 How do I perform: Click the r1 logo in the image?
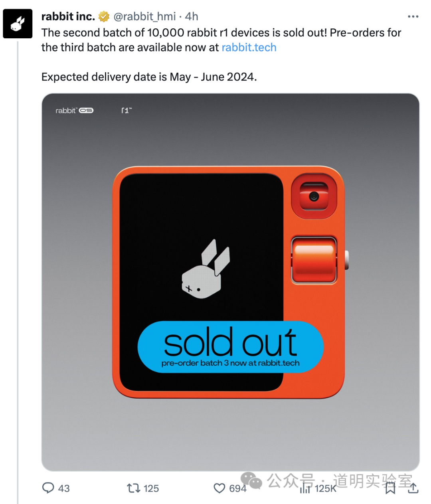(x=126, y=111)
